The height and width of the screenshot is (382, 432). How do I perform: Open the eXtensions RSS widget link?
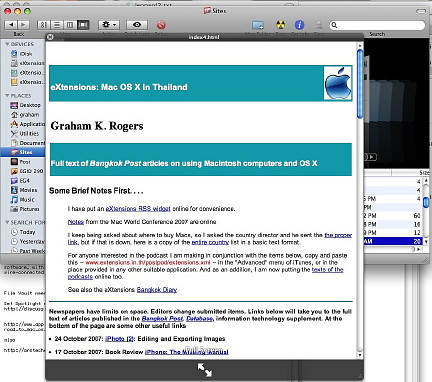138,209
